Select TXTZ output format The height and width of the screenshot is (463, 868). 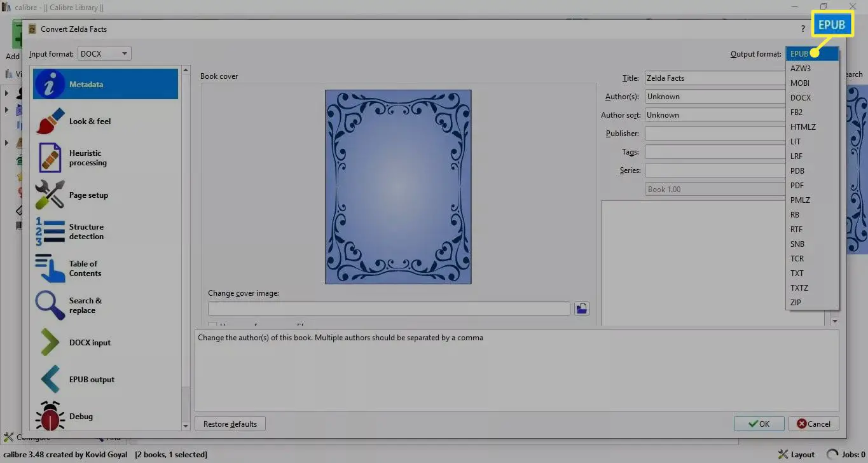(x=812, y=288)
